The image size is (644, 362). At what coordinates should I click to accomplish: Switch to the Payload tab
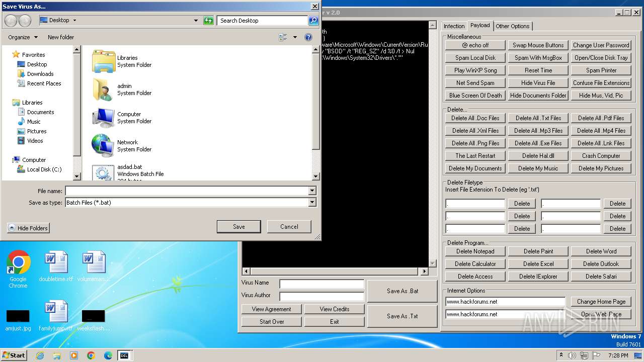480,25
